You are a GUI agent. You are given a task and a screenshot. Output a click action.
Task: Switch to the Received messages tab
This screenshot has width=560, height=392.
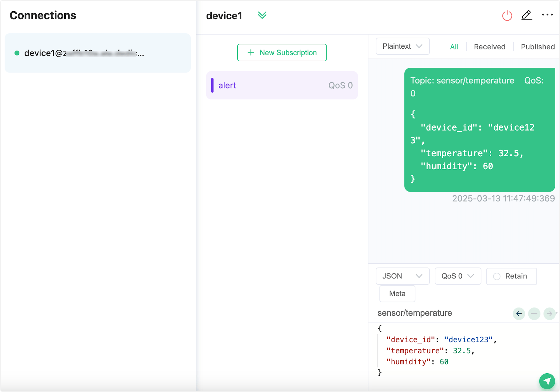coord(489,47)
